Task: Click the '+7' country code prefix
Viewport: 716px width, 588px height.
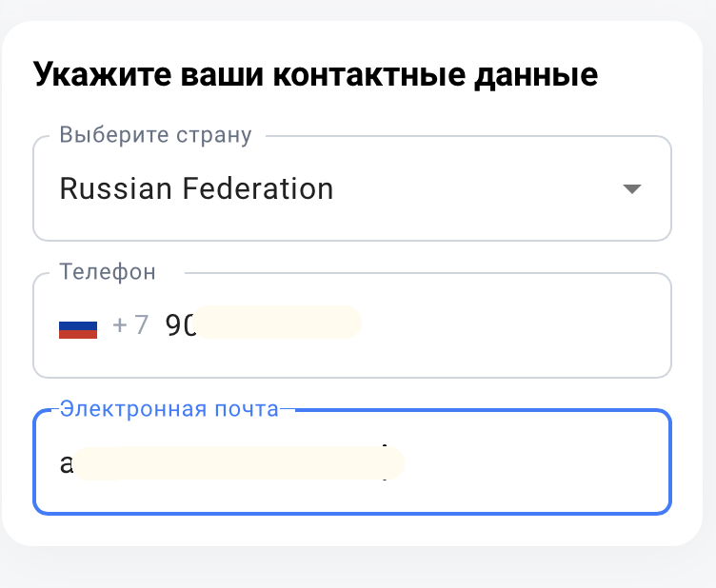Action: pyautogui.click(x=130, y=325)
